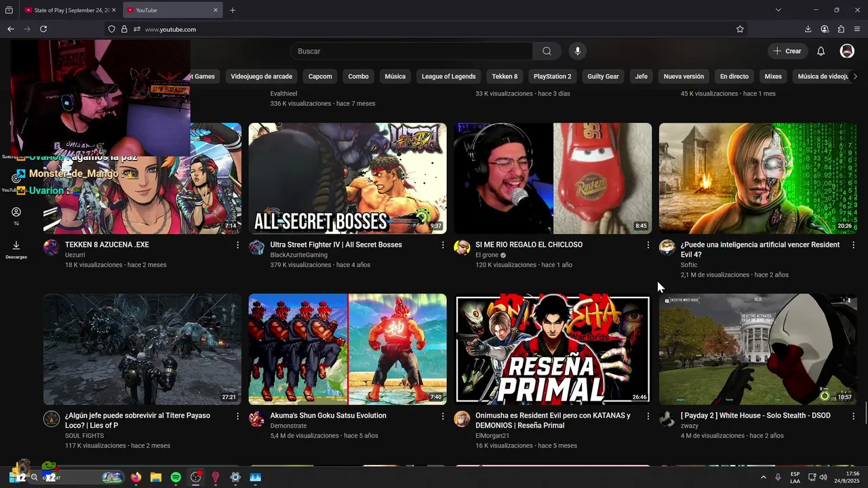Bookmark this page with star icon

click(740, 29)
